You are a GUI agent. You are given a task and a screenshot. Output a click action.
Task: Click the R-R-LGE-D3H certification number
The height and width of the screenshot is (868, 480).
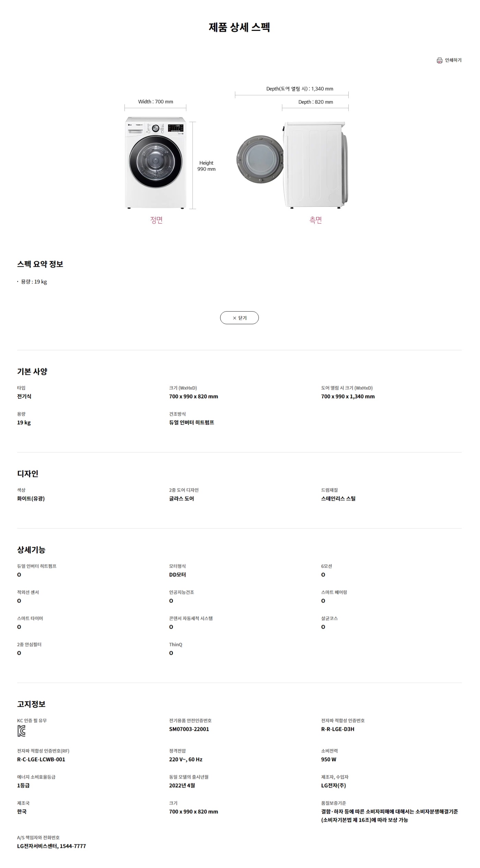[338, 729]
